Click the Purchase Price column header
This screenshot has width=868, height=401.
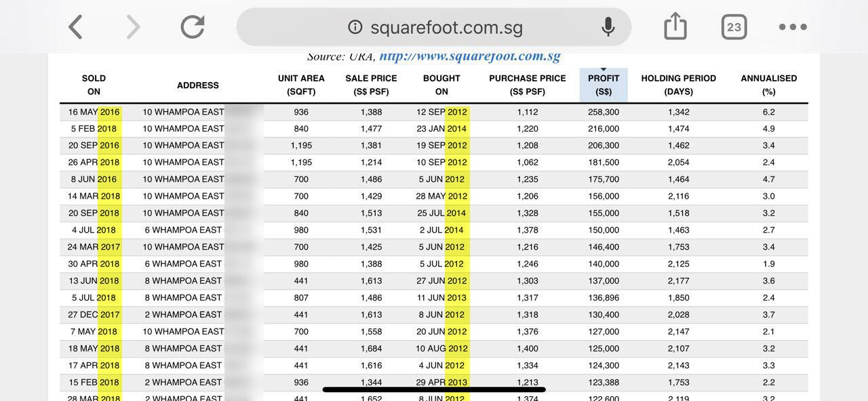[527, 85]
